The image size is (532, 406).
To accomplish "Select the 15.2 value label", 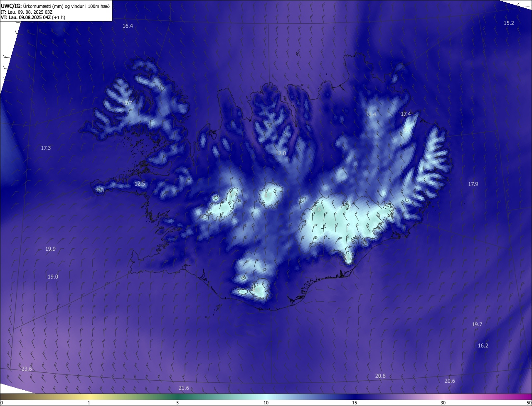I will point(509,23).
